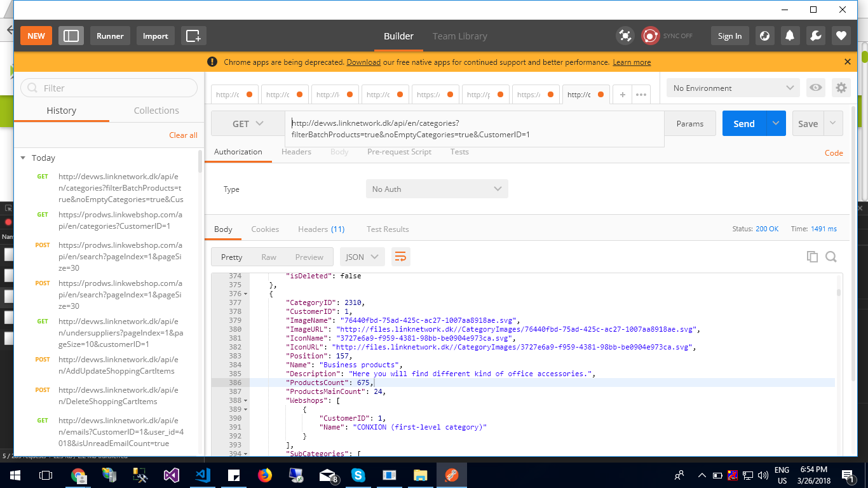
Task: Copy response body to clipboard
Action: (x=812, y=257)
